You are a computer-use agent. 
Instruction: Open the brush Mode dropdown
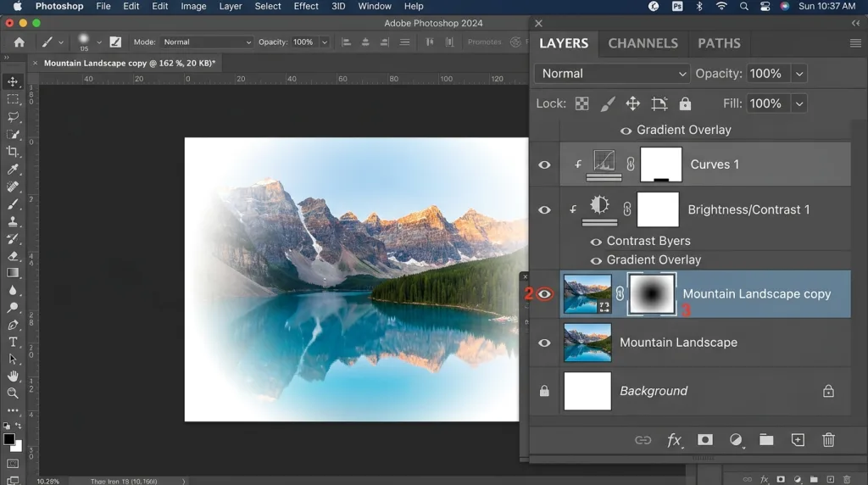click(207, 42)
